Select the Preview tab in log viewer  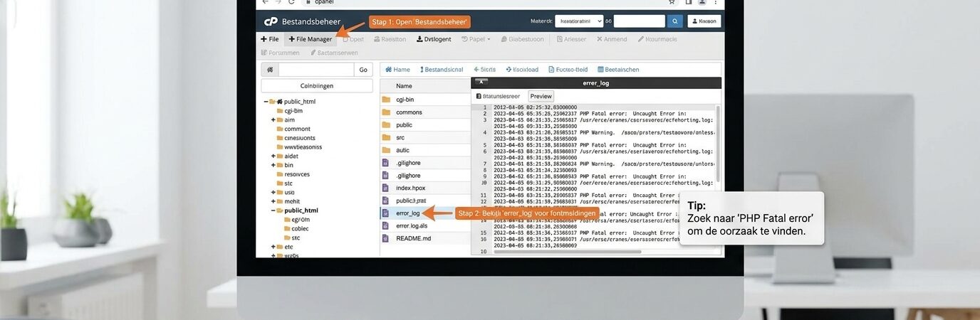coord(541,96)
